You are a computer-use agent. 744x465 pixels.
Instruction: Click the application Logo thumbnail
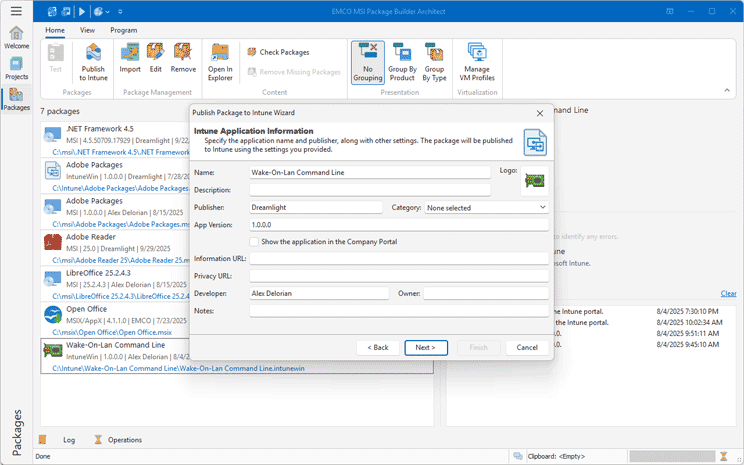(536, 181)
